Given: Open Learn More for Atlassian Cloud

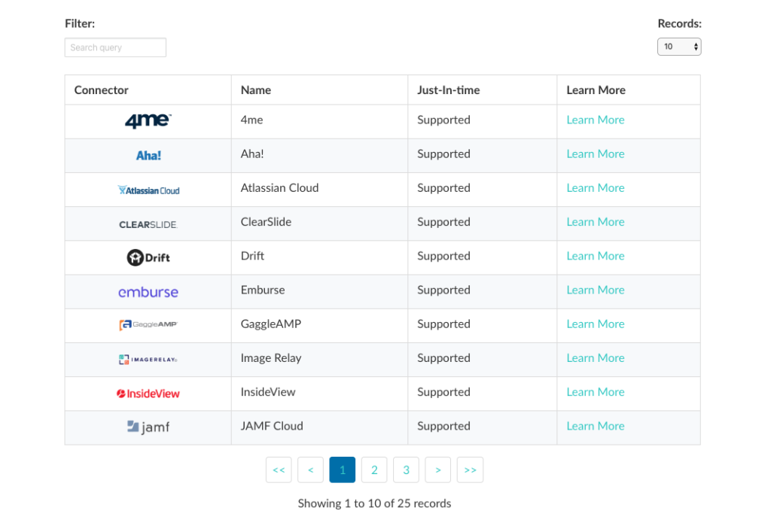Looking at the screenshot, I should pyautogui.click(x=596, y=187).
